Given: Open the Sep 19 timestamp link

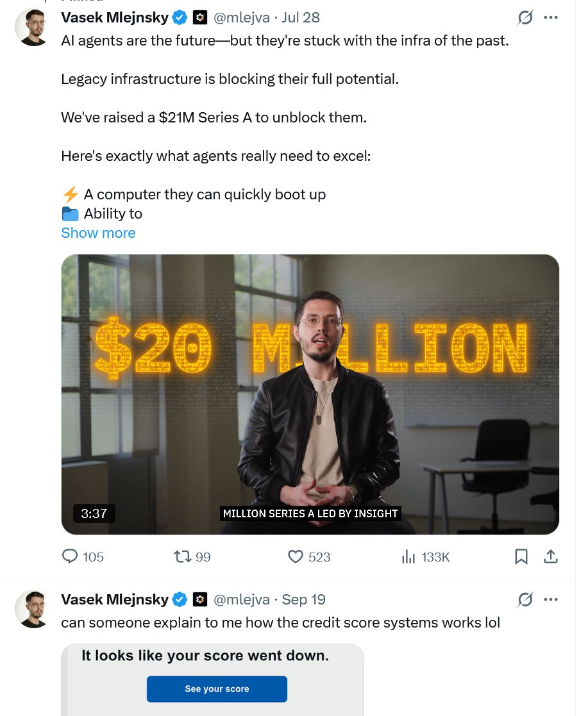Looking at the screenshot, I should pos(303,599).
